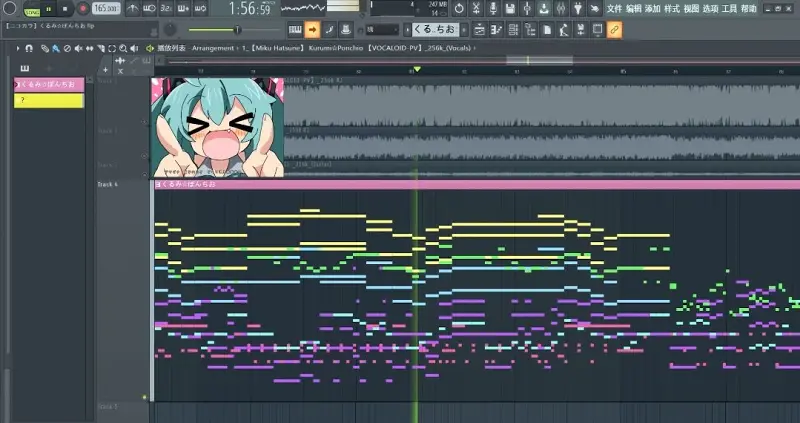The height and width of the screenshot is (423, 800).
Task: Open the 文件 (File) menu
Action: tap(614, 9)
